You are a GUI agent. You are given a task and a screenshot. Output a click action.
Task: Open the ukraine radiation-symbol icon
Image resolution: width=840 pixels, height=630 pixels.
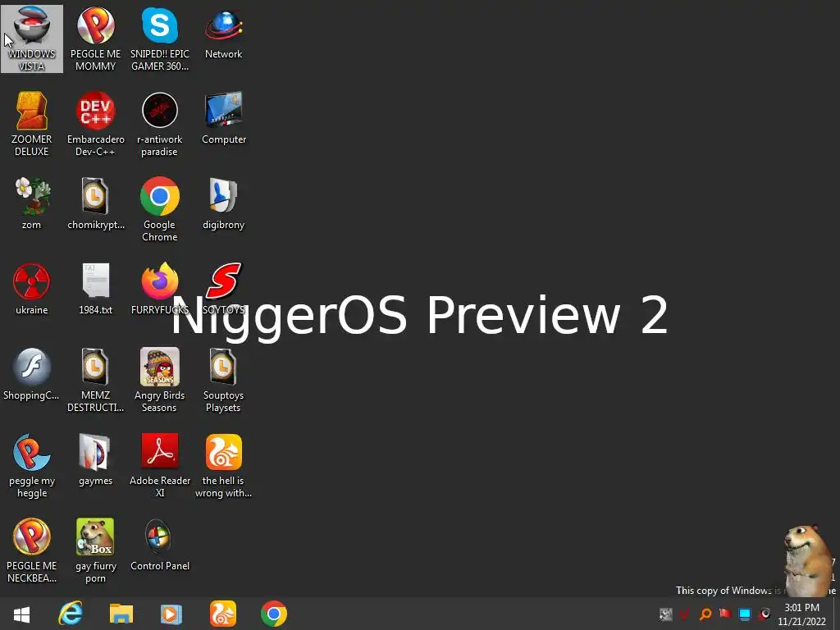(32, 289)
